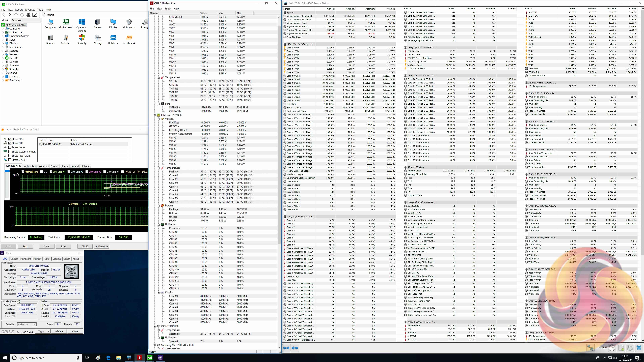Collapse Intel Core i9 9900K tree node

[155, 115]
